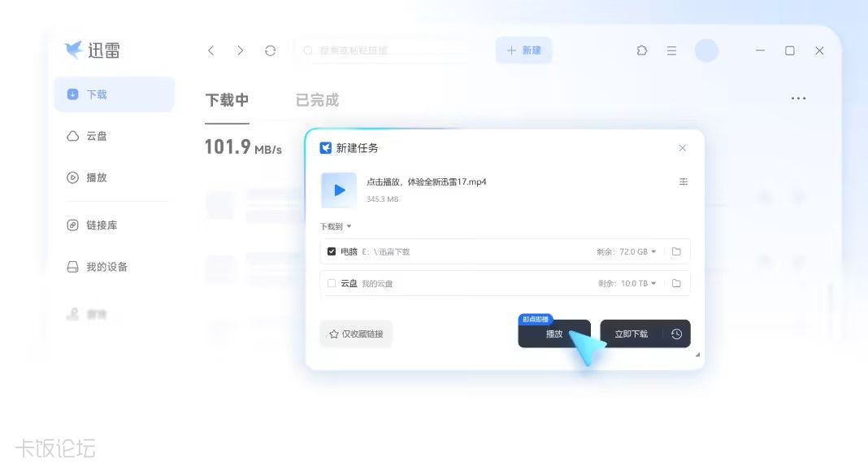Uncheck the 电脑 download location checkbox
Image resolution: width=868 pixels, height=467 pixels.
(x=332, y=251)
